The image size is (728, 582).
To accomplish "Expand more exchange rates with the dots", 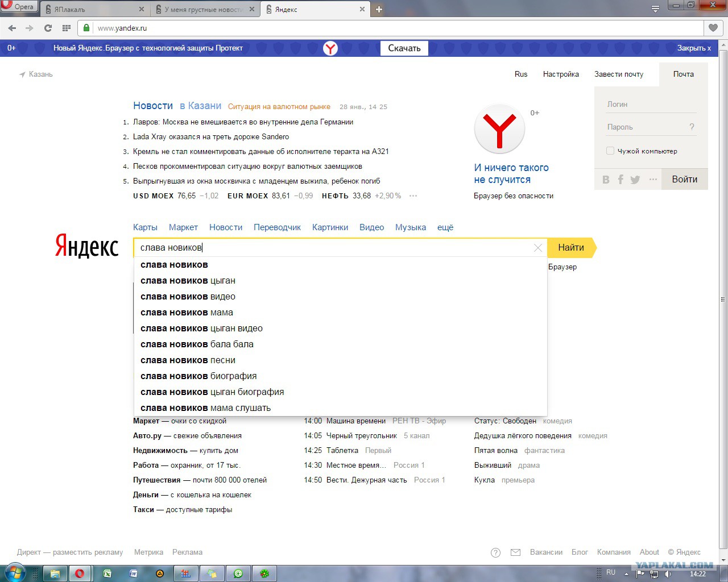I will coord(413,196).
